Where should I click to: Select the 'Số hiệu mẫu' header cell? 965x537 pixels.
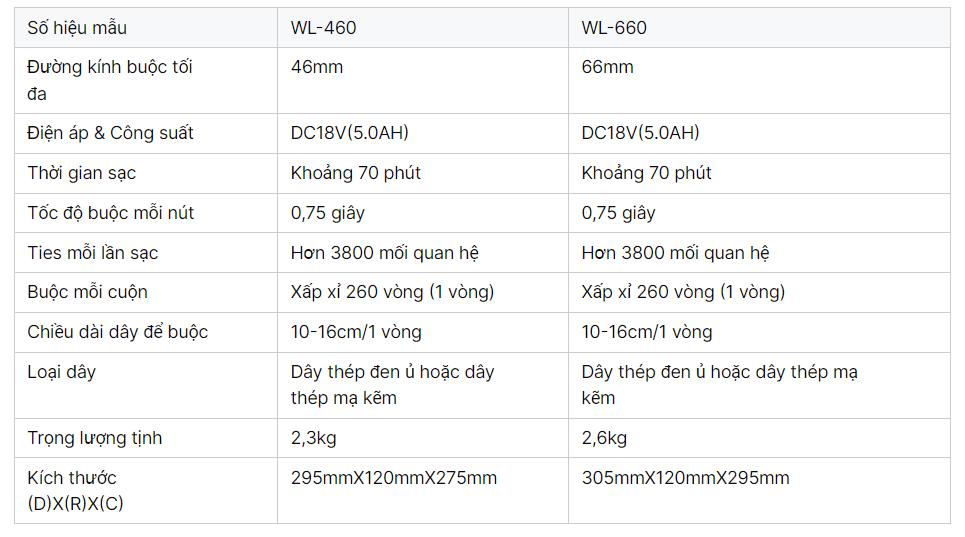[x=77, y=28]
